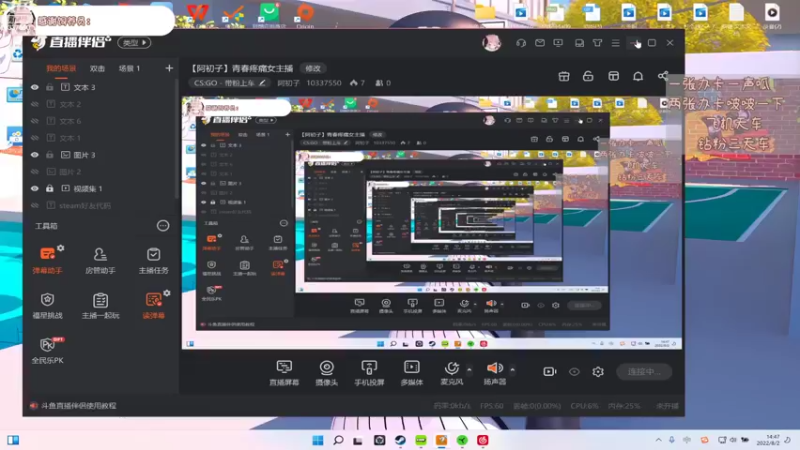This screenshot has width=800, height=450.
Task: Open the reader tool's gear badge
Action: [167, 293]
